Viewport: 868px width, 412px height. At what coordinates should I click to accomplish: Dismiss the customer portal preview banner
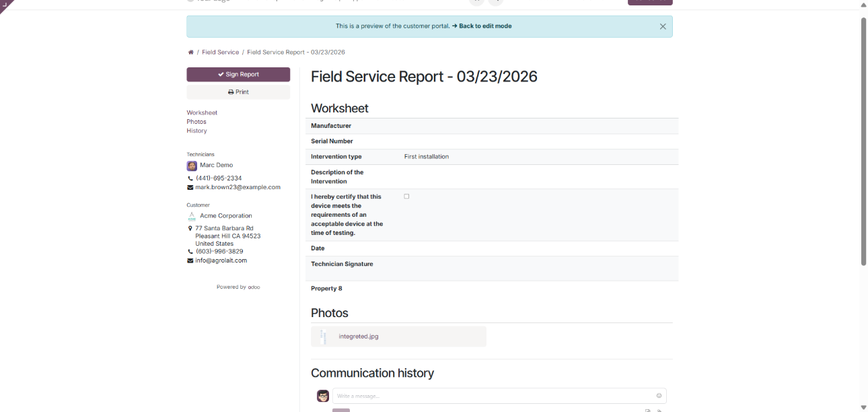(x=663, y=27)
